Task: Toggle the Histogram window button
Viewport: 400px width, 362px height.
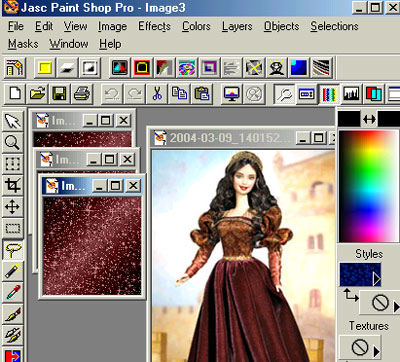Action: click(351, 94)
